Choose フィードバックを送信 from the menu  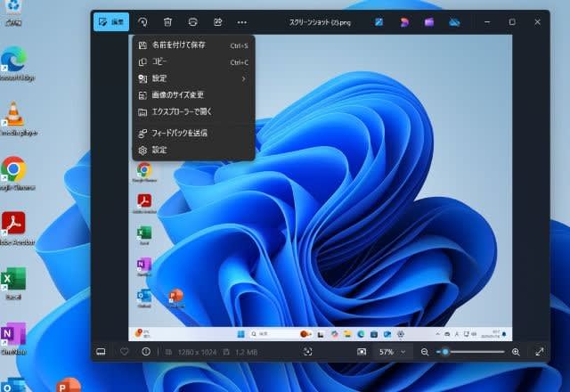coord(193,133)
